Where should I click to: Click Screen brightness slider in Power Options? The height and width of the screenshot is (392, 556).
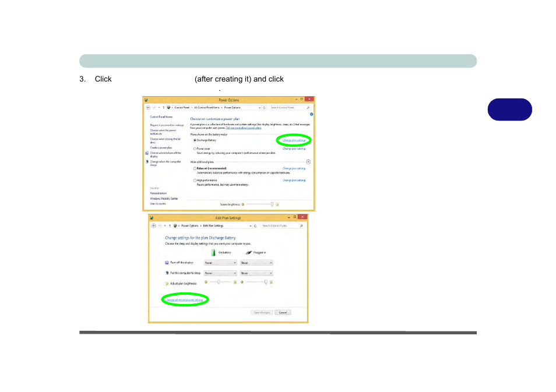pos(261,204)
